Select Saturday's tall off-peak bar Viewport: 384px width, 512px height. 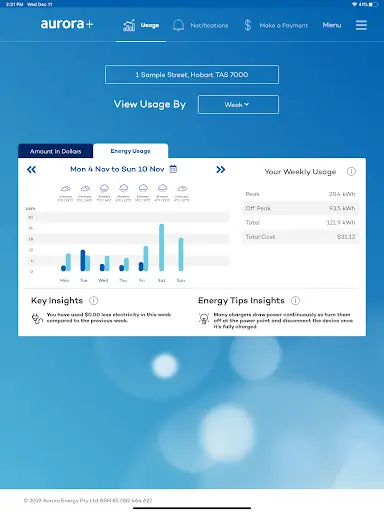161,247
